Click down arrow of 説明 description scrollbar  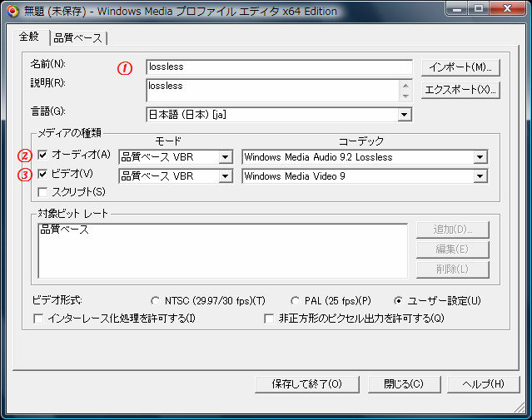coord(405,96)
